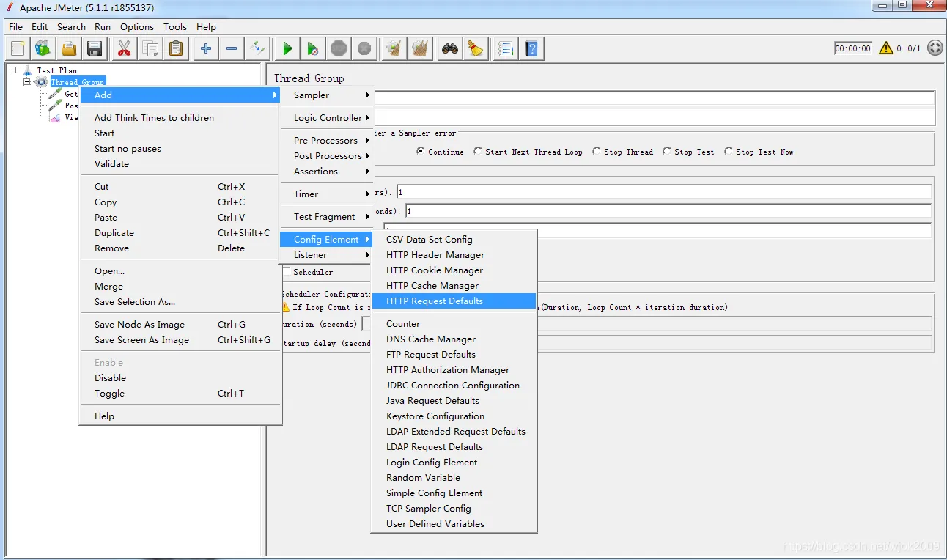This screenshot has height=560, width=947.
Task: Select the Test Plan tree item
Action: [56, 70]
